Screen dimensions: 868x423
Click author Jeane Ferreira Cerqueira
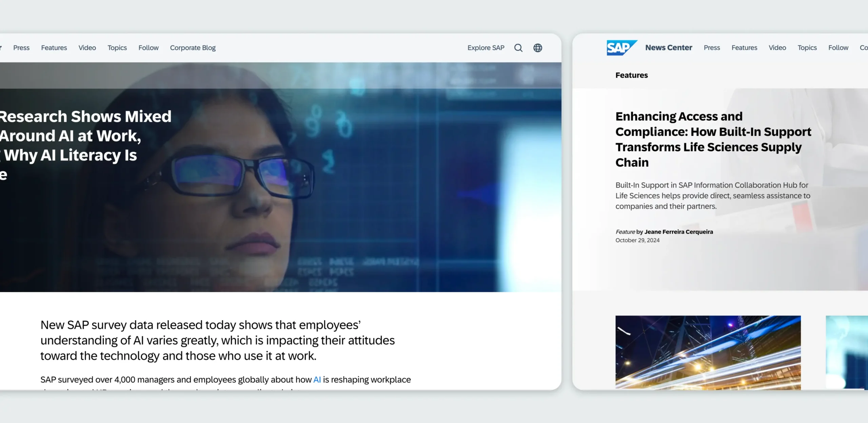click(x=678, y=232)
